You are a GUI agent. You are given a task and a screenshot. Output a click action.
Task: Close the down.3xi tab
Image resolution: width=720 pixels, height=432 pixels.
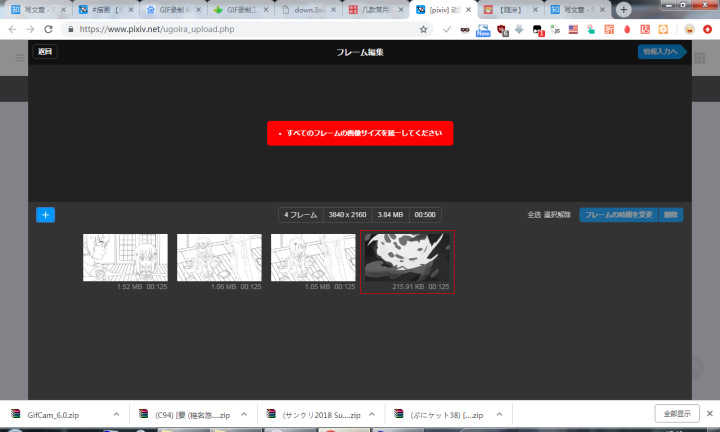333,10
